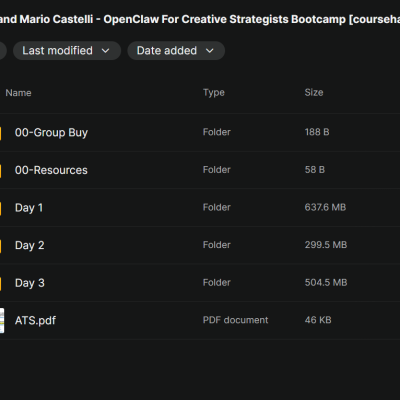
Task: Open the Day 2 folder
Action: point(30,245)
